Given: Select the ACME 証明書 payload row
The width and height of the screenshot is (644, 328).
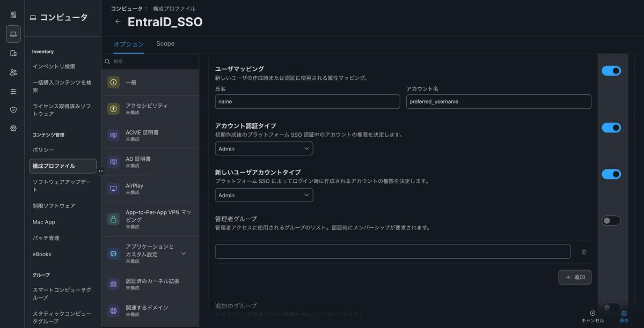Looking at the screenshot, I should [150, 135].
